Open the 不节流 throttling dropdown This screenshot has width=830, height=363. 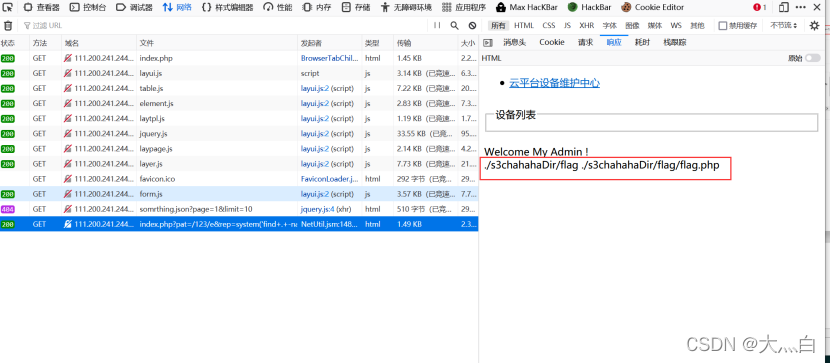783,25
